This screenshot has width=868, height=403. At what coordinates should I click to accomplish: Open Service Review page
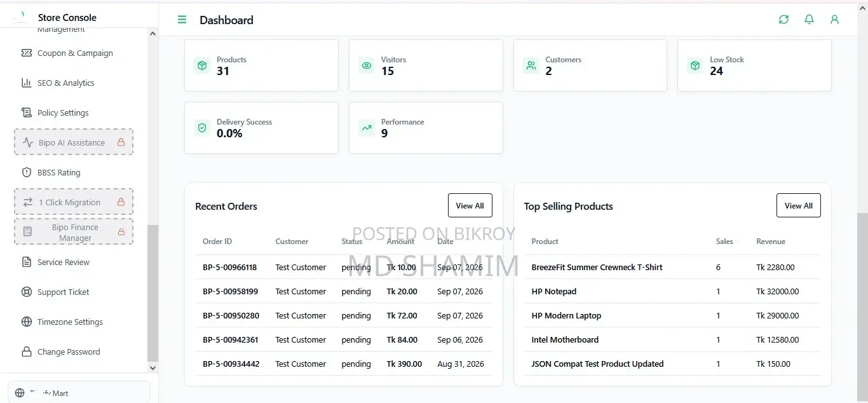tap(74, 263)
